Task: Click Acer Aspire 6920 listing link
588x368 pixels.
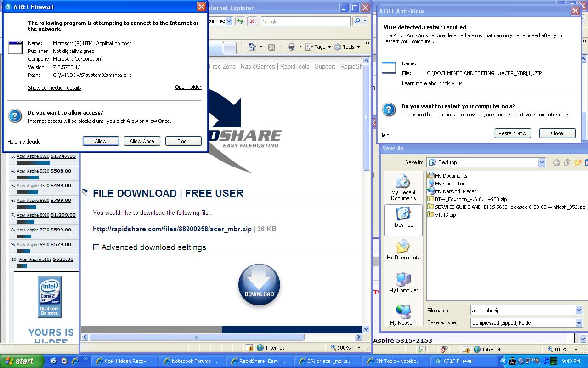Action: pyautogui.click(x=33, y=156)
